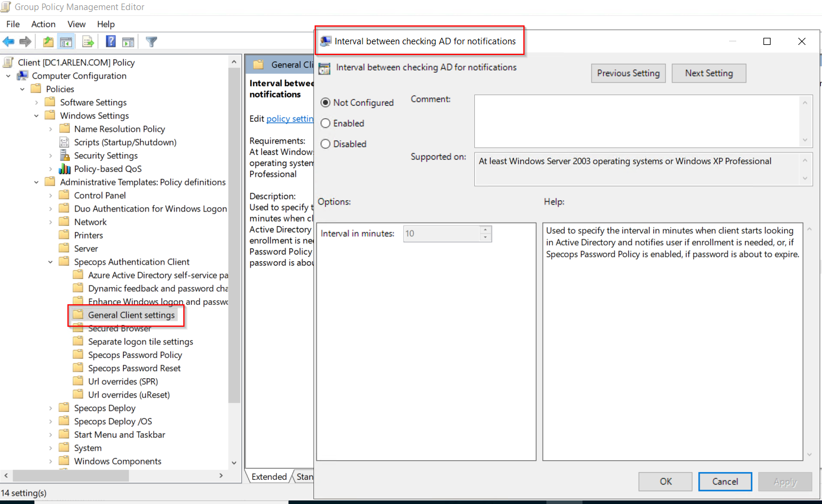
Task: Switch to the Extended tab
Action: click(269, 477)
